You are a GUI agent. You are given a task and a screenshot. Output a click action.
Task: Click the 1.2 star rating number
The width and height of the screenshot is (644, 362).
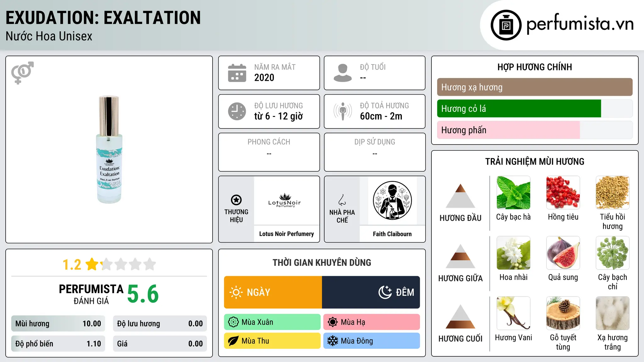72,265
